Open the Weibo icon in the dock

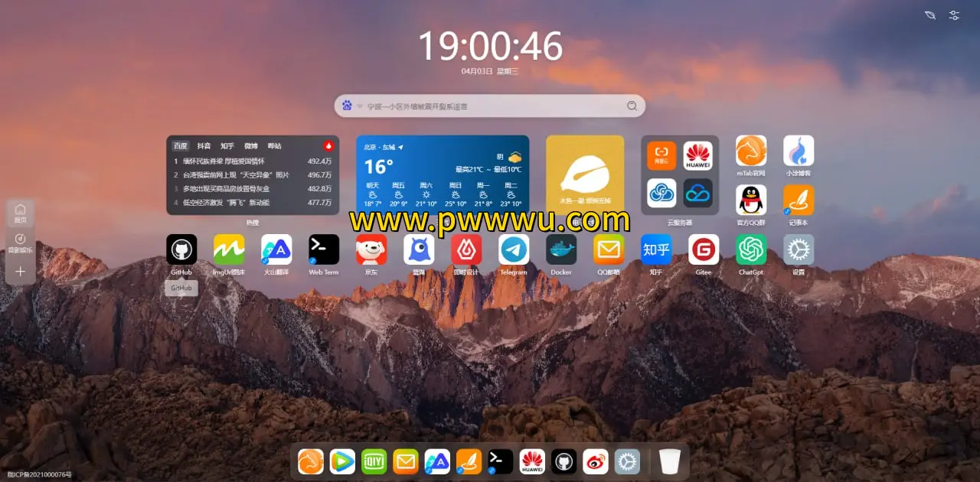[596, 461]
